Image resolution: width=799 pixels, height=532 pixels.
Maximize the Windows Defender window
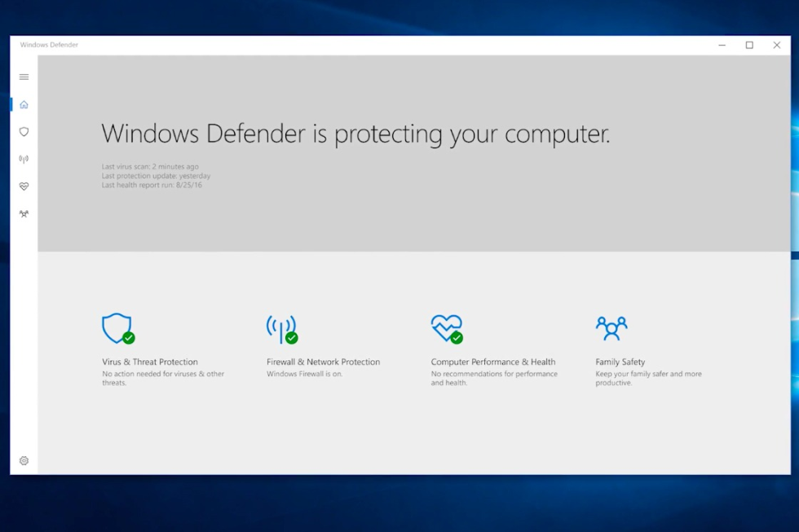pos(749,46)
